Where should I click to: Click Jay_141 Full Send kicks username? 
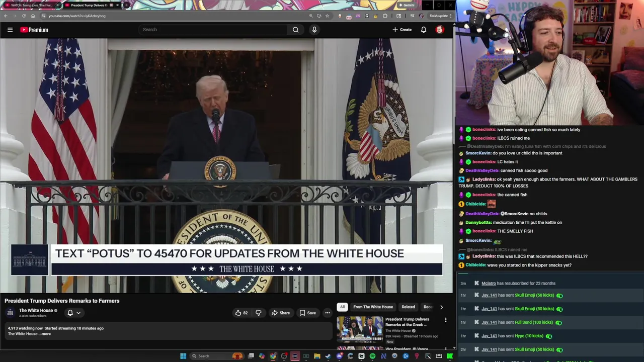pyautogui.click(x=489, y=322)
